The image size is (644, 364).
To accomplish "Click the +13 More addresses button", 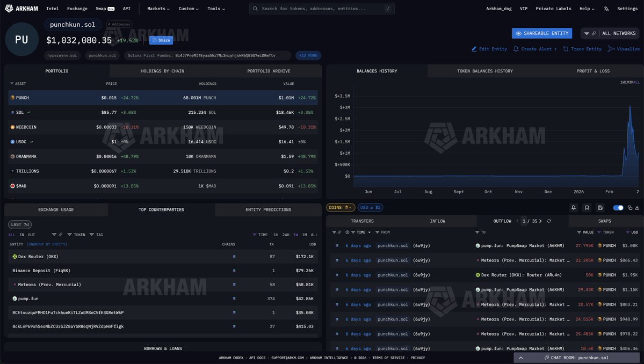I will point(308,55).
